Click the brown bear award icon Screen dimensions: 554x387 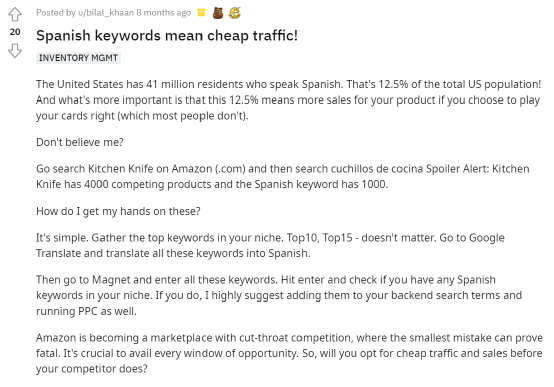click(218, 13)
